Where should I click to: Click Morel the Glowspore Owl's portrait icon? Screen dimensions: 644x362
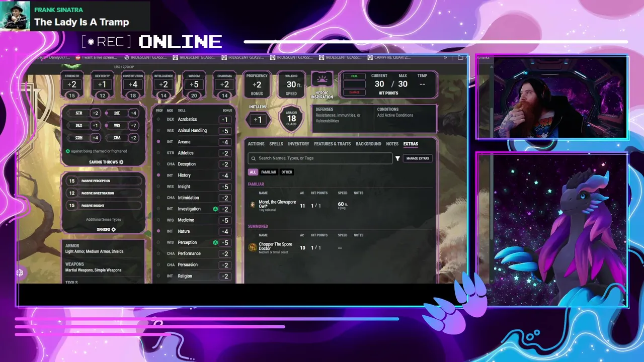point(253,205)
